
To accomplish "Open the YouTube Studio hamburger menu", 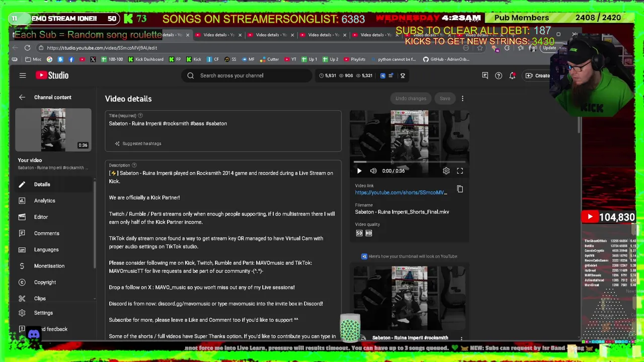I will pos(23,75).
